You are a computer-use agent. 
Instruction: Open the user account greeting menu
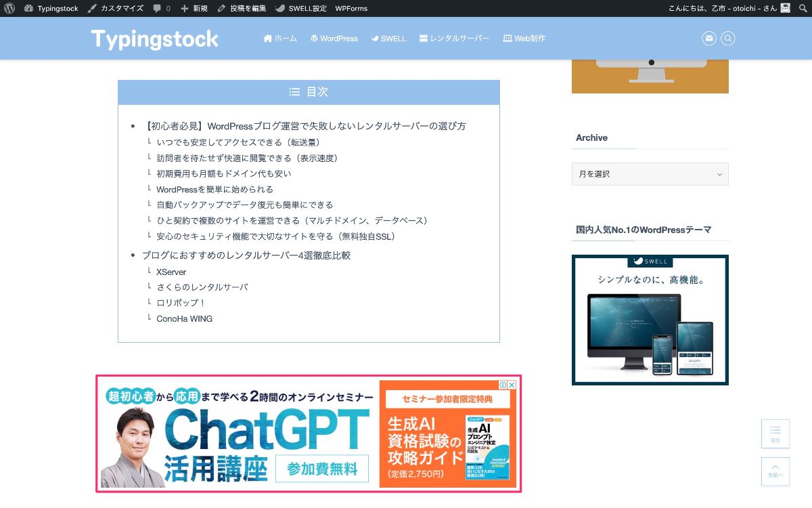click(729, 8)
